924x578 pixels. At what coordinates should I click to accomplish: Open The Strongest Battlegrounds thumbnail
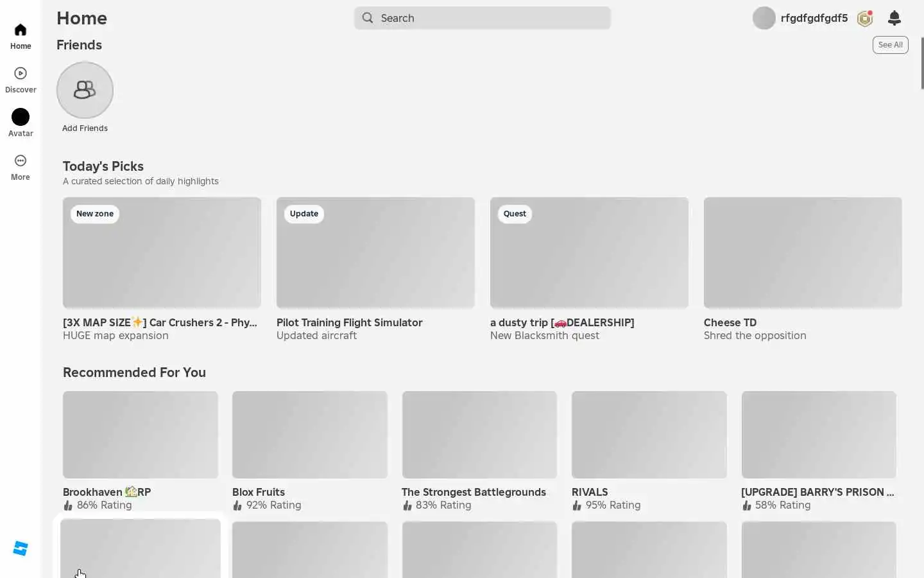coord(479,435)
